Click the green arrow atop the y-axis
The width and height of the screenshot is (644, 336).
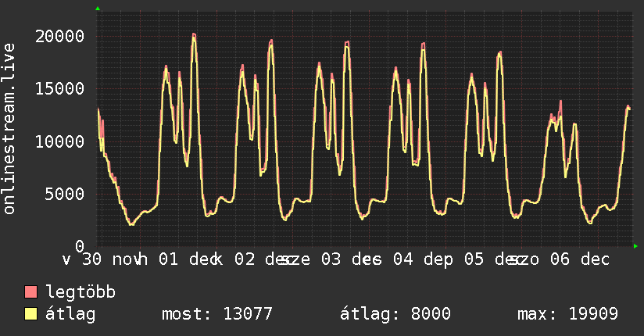(98, 9)
